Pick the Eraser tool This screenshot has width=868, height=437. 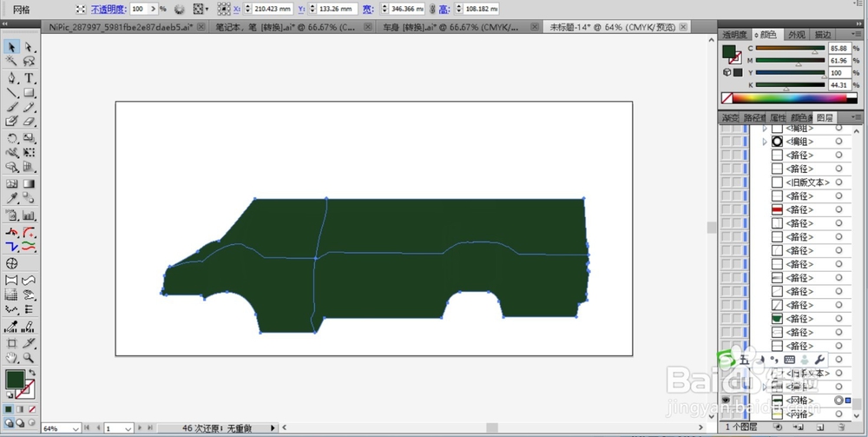tap(29, 121)
